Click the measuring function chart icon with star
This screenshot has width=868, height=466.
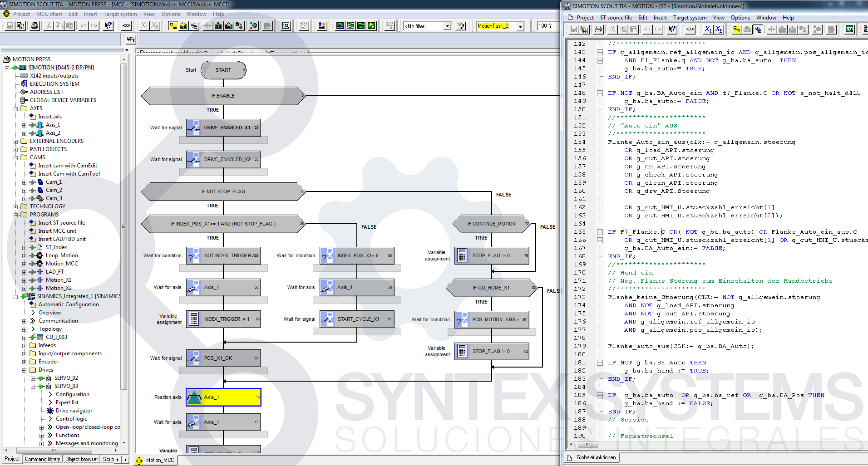coord(371,26)
